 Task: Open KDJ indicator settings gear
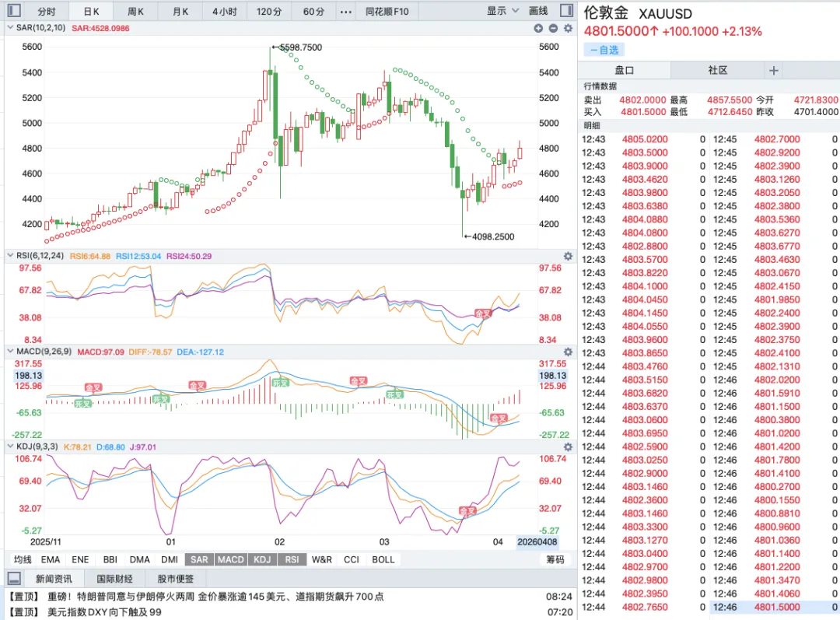(568, 447)
